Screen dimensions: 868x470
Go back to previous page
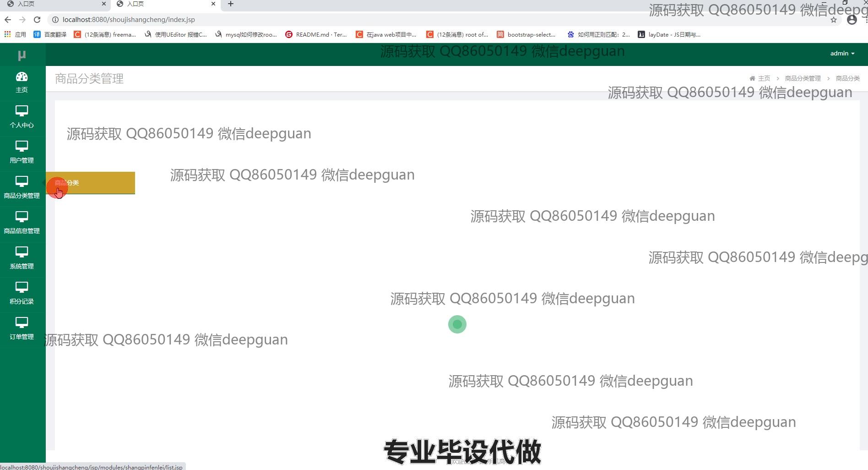pos(7,20)
